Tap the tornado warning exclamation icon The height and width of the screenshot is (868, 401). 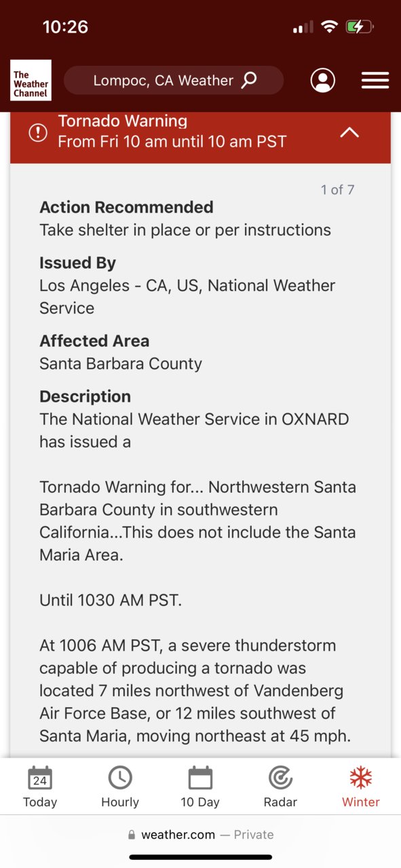click(x=38, y=133)
